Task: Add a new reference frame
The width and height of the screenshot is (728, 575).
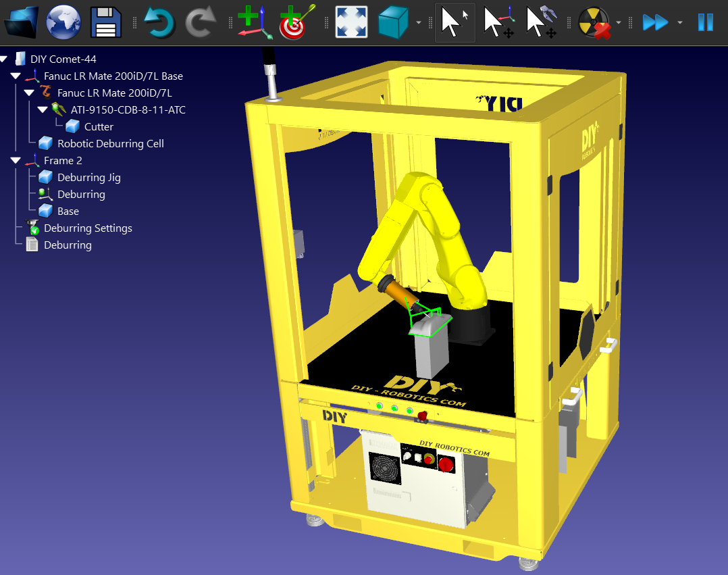Action: 254,22
